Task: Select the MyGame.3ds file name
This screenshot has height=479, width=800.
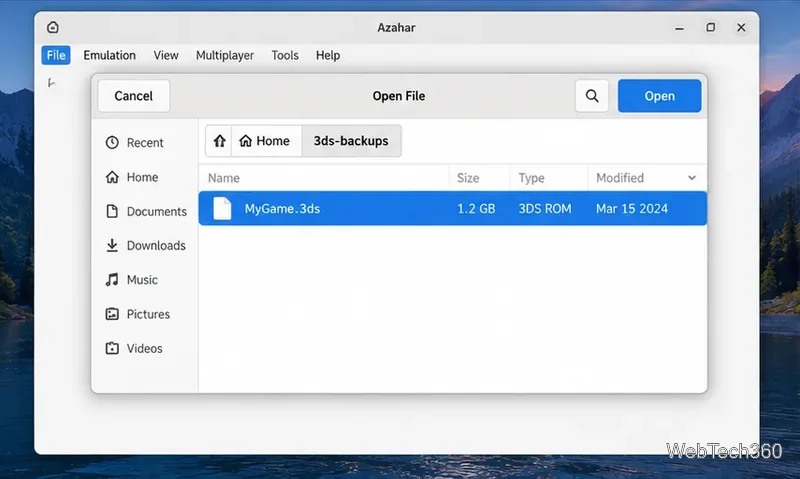Action: [282, 209]
